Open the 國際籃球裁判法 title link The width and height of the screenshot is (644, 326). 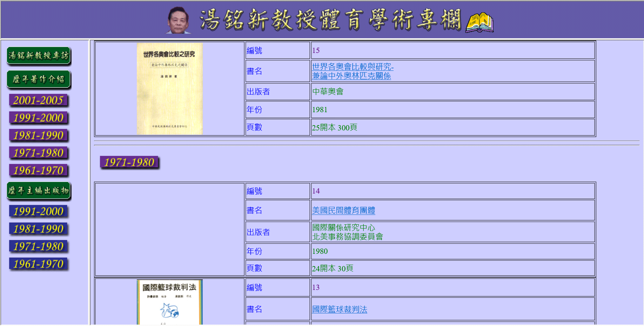pyautogui.click(x=340, y=309)
